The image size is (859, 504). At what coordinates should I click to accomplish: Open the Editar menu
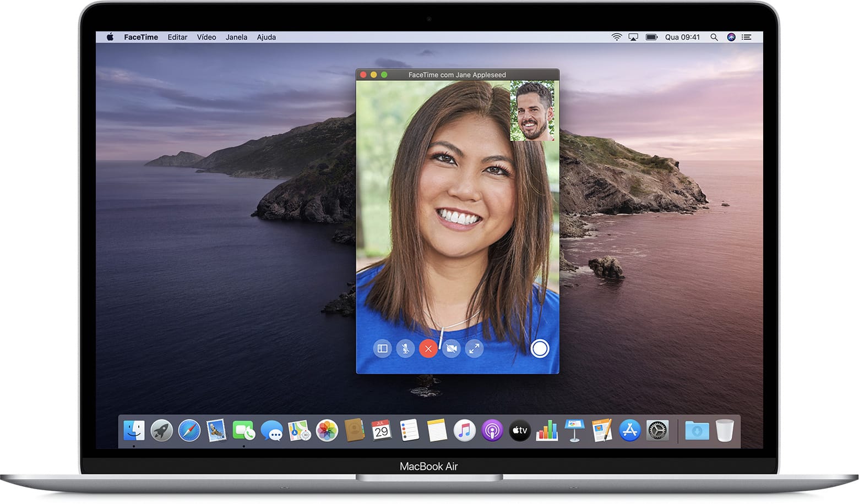177,37
